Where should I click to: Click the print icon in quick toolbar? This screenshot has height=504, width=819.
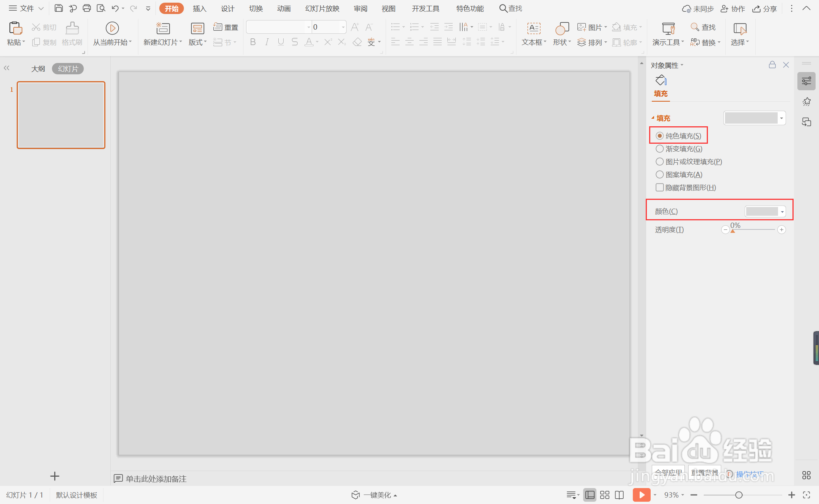87,8
